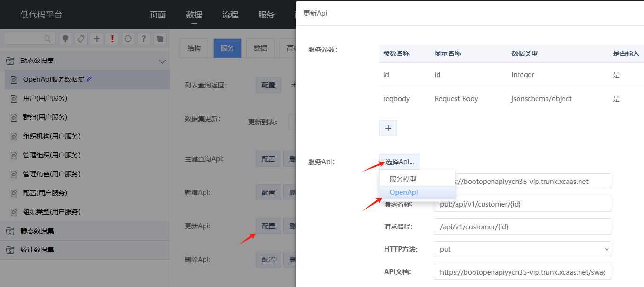The image size is (644, 287).
Task: Click the dataset icon beside 组织机构(用户服务)
Action: click(x=14, y=137)
